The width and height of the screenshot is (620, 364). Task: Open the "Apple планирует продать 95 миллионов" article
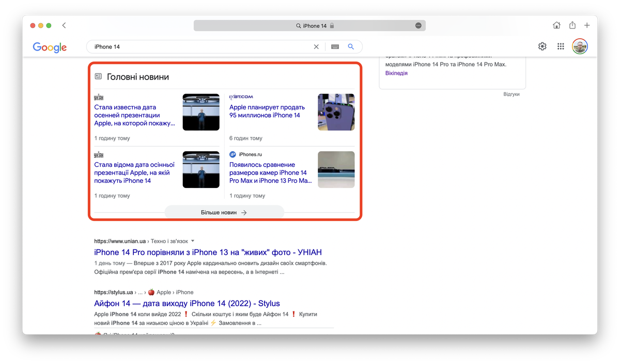pos(267,112)
